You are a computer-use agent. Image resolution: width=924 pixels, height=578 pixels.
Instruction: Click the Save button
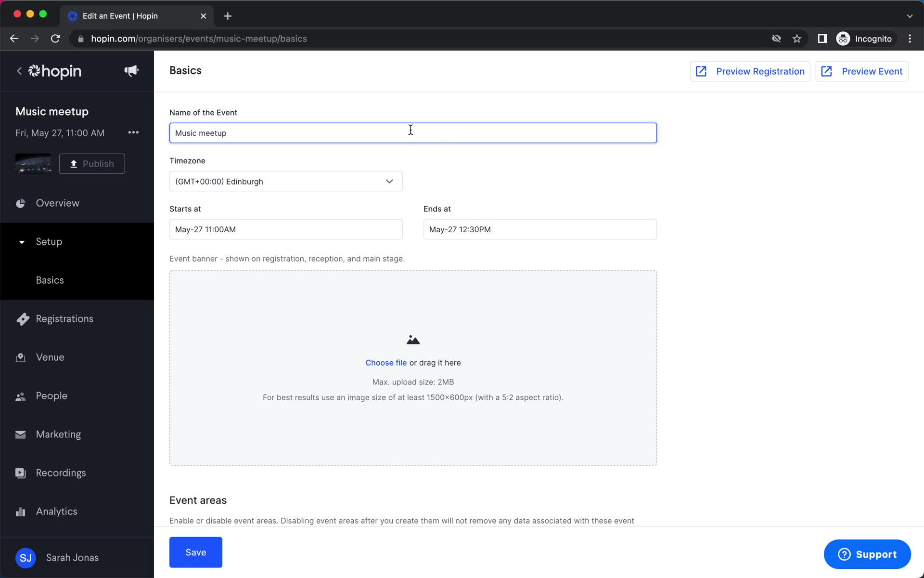(x=195, y=552)
